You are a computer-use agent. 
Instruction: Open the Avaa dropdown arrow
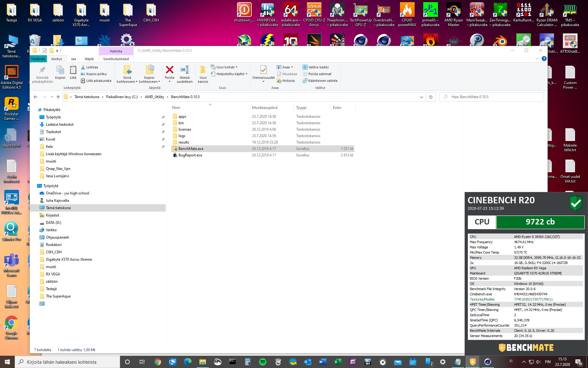[x=292, y=67]
